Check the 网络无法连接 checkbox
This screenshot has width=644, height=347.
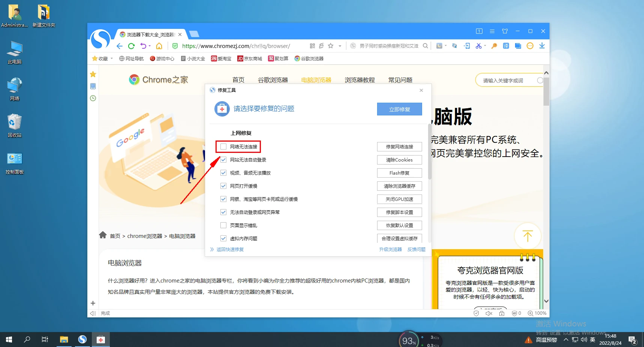point(223,147)
